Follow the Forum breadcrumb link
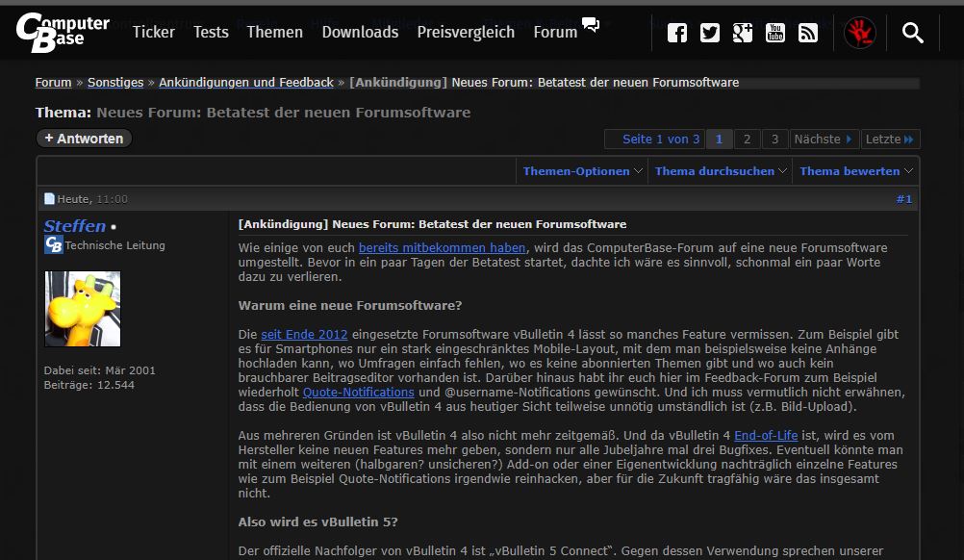This screenshot has width=964, height=560. (x=54, y=83)
